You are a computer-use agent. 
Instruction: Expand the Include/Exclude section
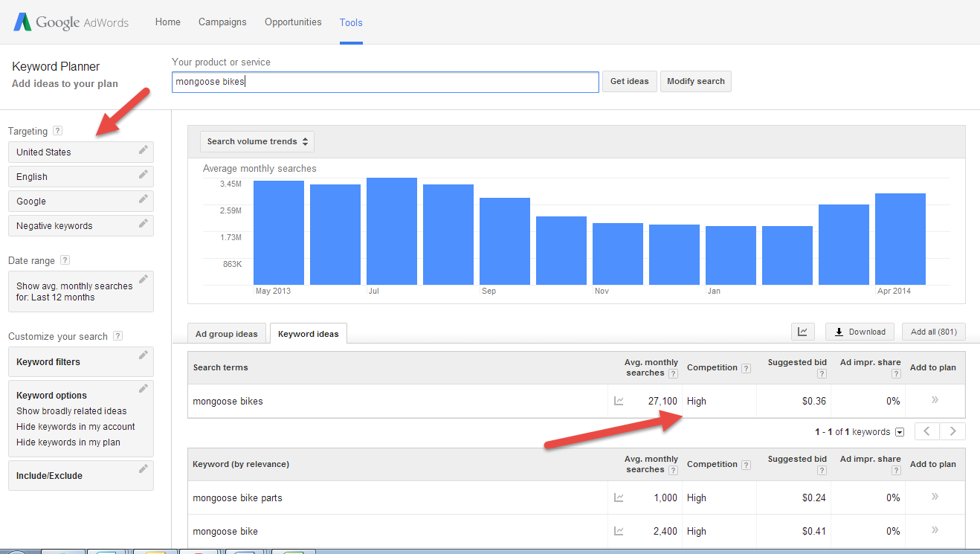coord(80,476)
